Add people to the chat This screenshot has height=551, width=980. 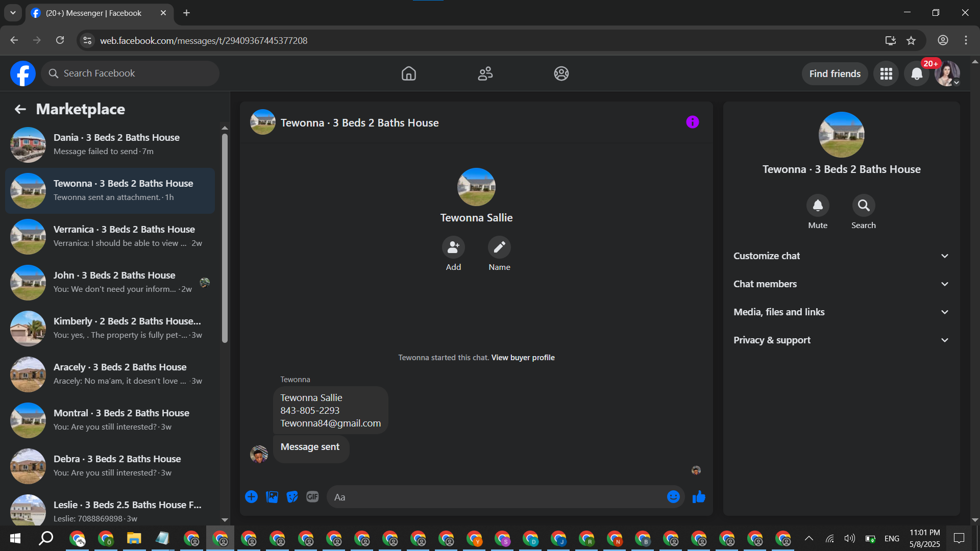pyautogui.click(x=453, y=247)
